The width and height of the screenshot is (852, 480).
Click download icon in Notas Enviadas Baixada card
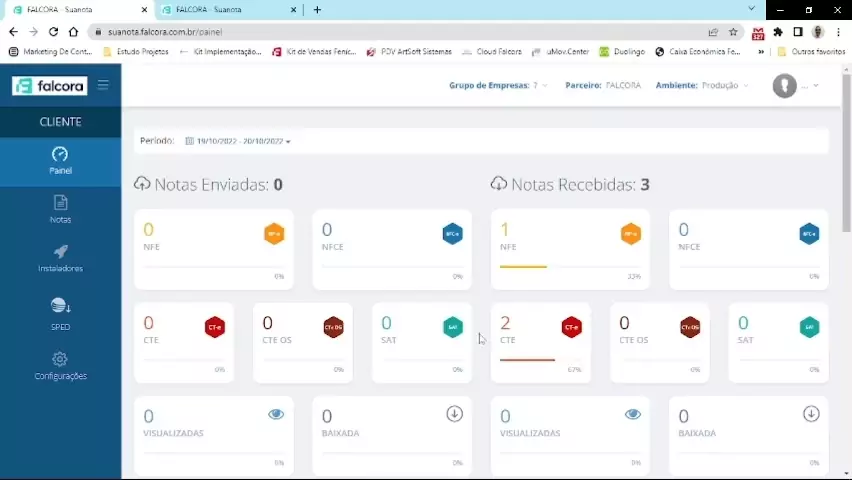tap(454, 414)
